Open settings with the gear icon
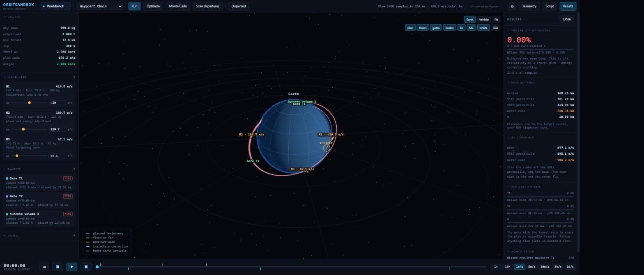The height and width of the screenshot is (275, 644). tap(512, 6)
